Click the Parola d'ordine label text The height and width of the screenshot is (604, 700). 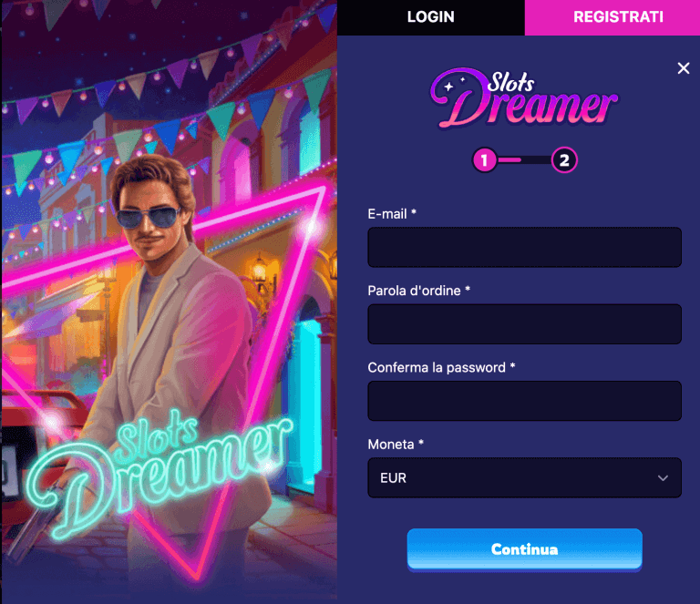tap(418, 291)
